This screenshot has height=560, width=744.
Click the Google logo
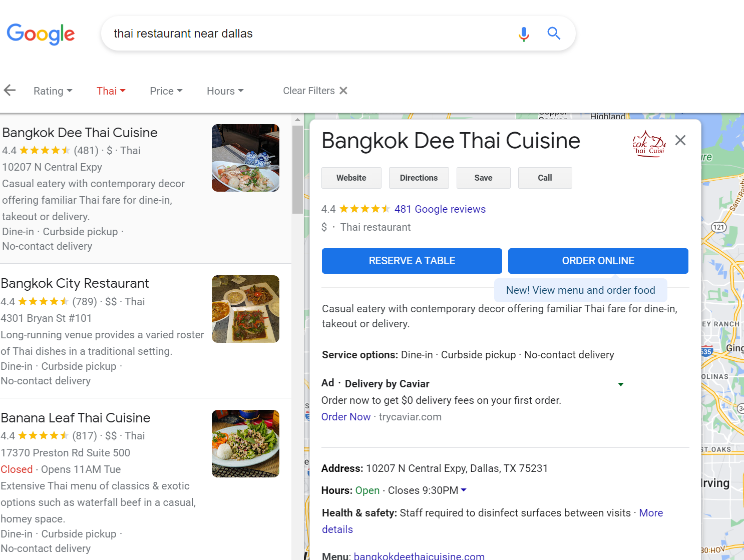click(x=41, y=34)
